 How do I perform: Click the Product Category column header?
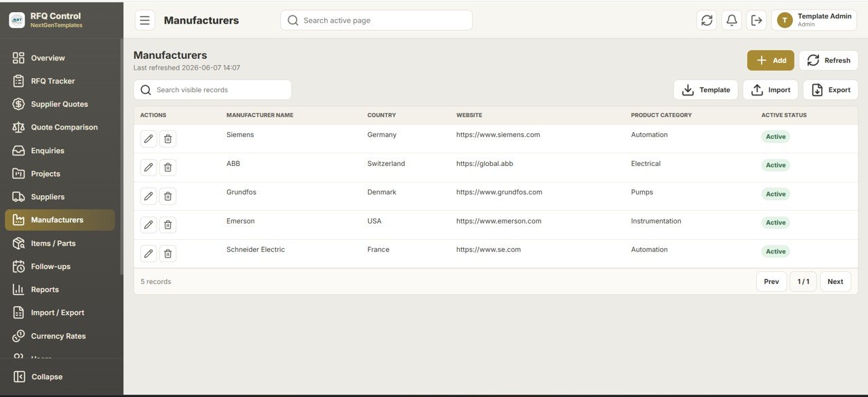661,115
